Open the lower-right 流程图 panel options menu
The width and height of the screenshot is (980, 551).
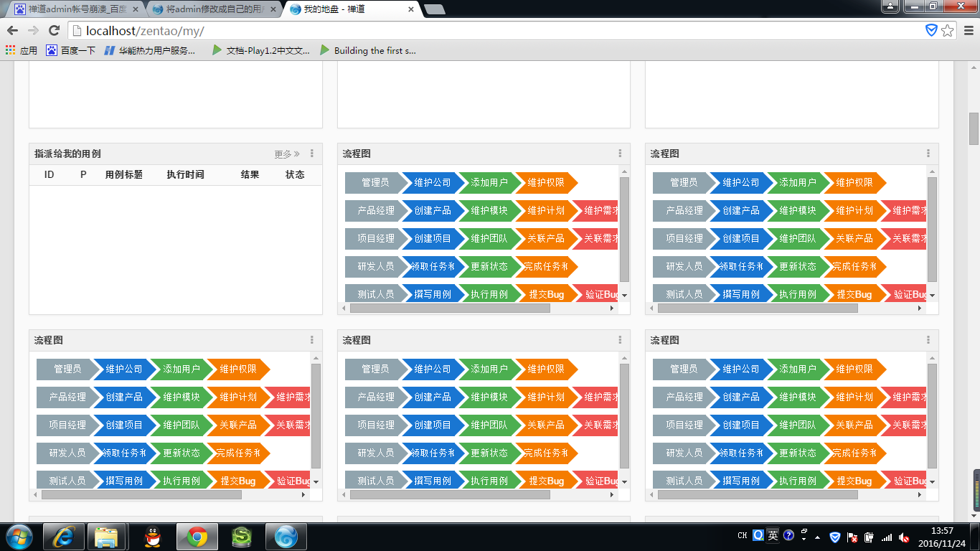[x=928, y=340]
